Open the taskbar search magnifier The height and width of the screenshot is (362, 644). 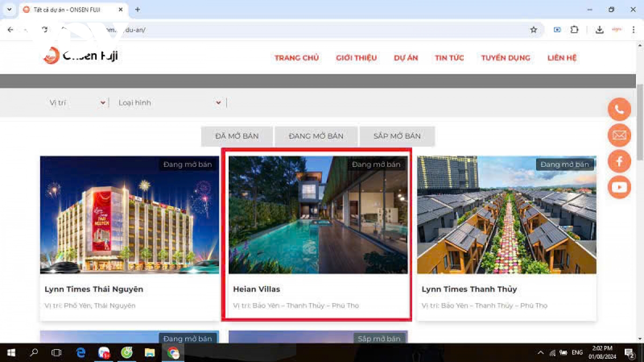point(34,353)
